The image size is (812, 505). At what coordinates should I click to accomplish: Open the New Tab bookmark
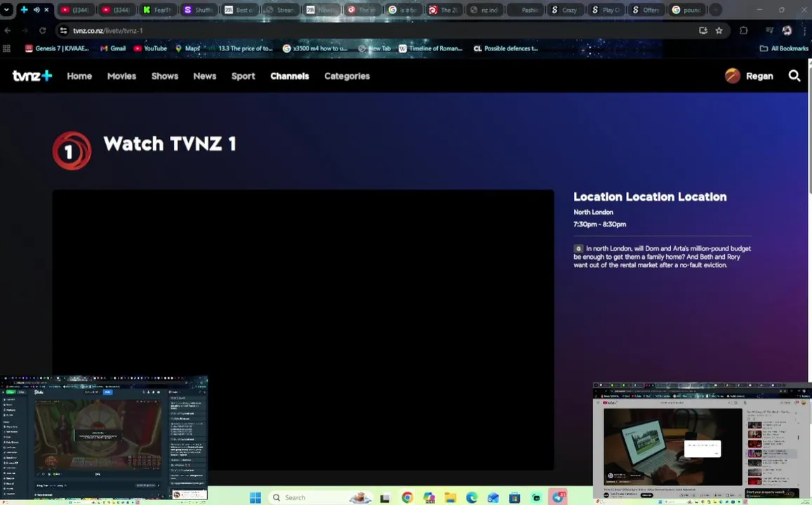click(x=374, y=48)
